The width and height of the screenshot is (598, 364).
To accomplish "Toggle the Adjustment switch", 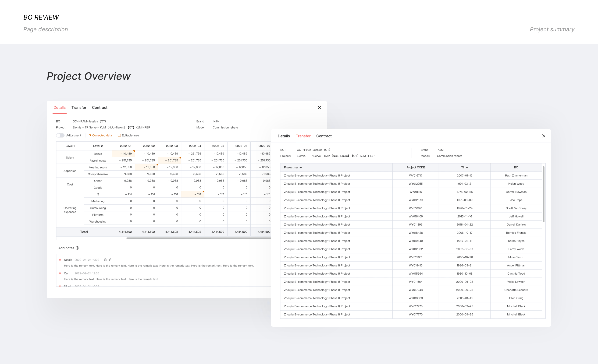I will [60, 136].
